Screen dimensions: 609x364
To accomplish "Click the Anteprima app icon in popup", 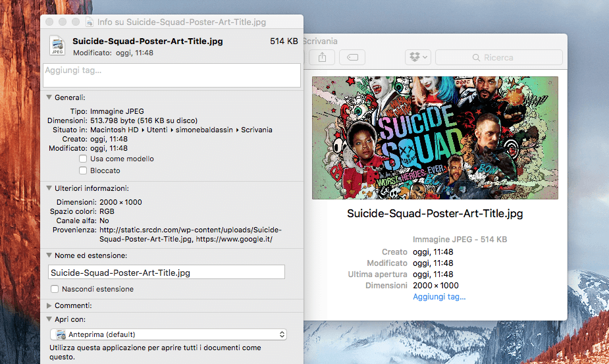I will pos(61,334).
